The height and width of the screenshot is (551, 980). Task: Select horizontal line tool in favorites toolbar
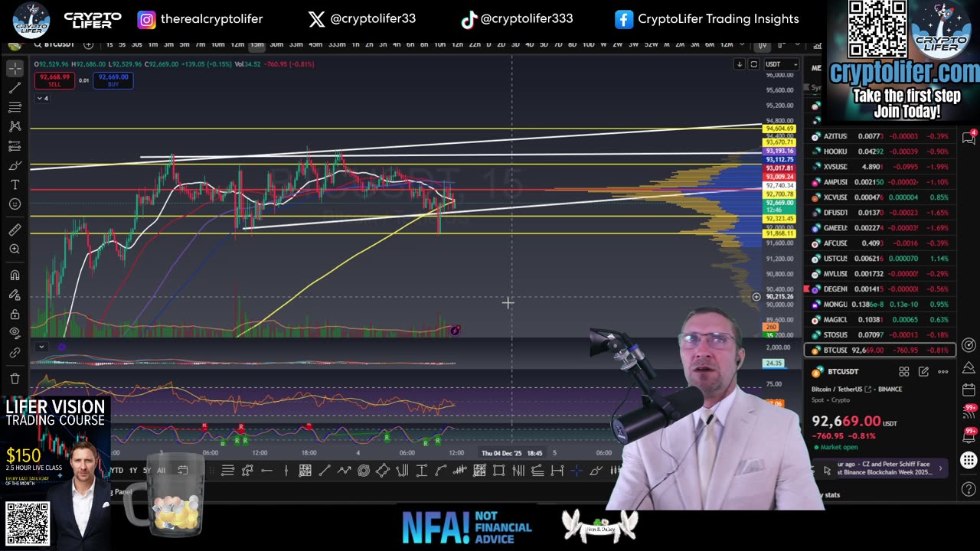tap(266, 471)
